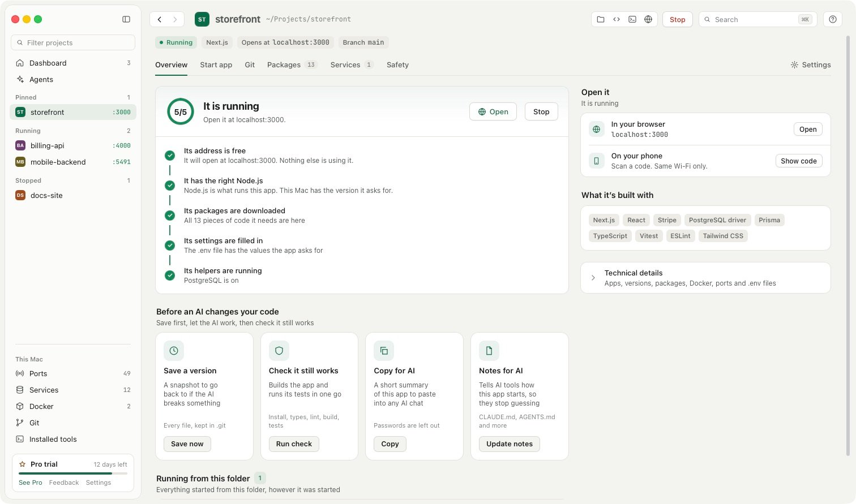Screen dimensions: 856x504
Task: Click Stop button in top toolbar
Action: [678, 19]
